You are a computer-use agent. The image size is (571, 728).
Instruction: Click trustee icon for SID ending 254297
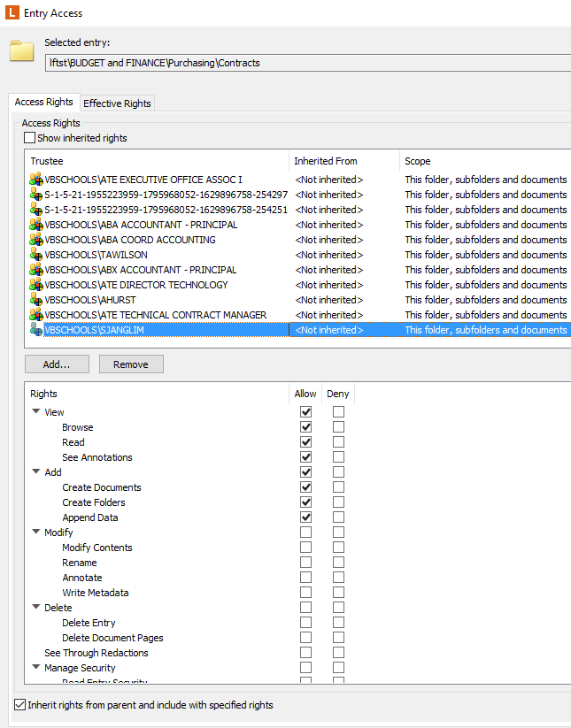click(36, 195)
